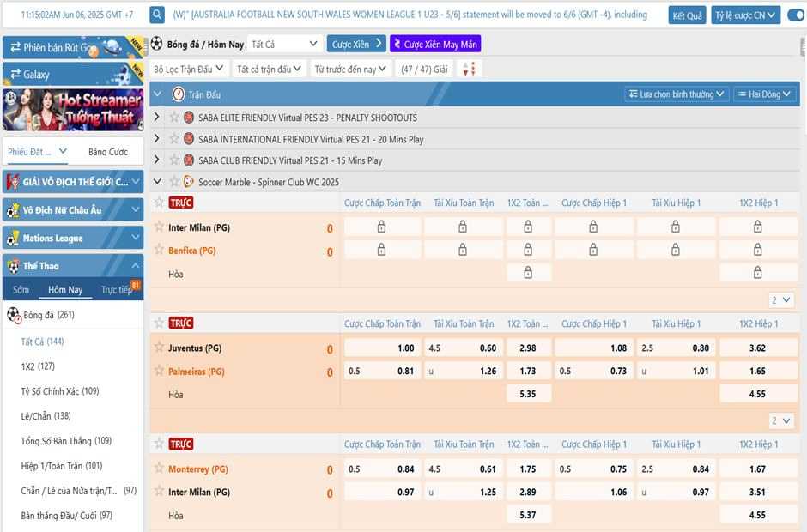Star the Monterrey (PG) team row

pyautogui.click(x=160, y=469)
